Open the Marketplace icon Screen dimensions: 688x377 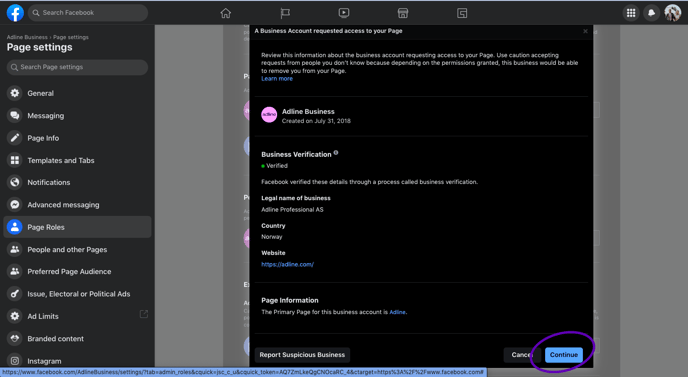pos(403,13)
